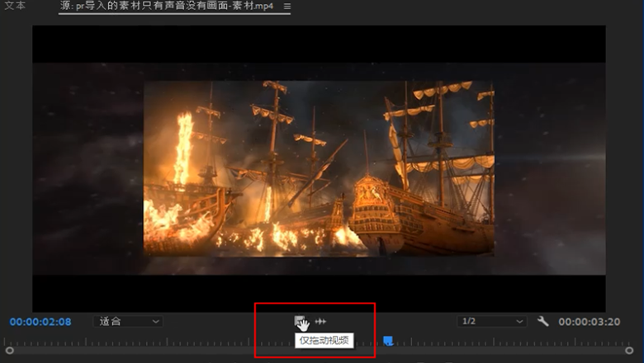
Task: Open the 适合 zoom level dropdown
Action: pyautogui.click(x=128, y=321)
